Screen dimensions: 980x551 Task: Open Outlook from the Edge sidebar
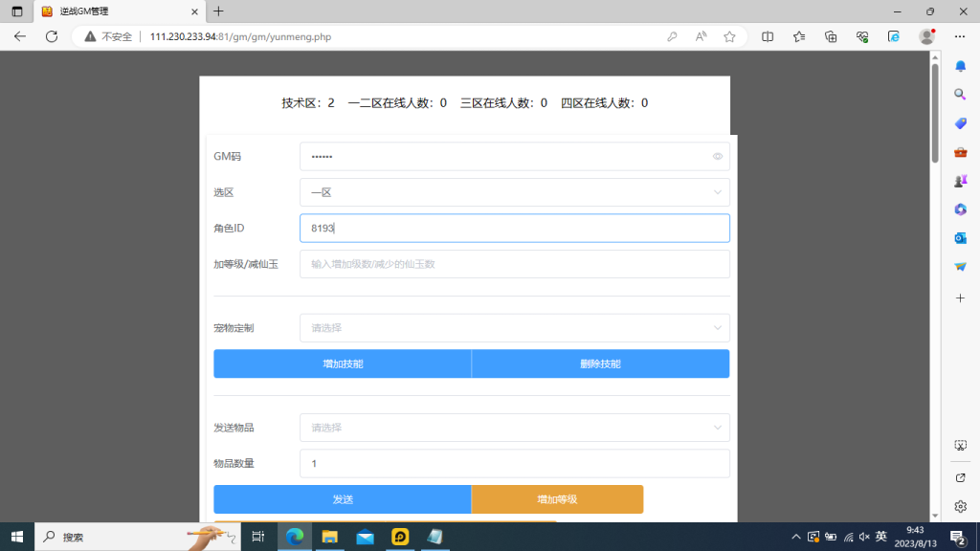click(x=961, y=237)
